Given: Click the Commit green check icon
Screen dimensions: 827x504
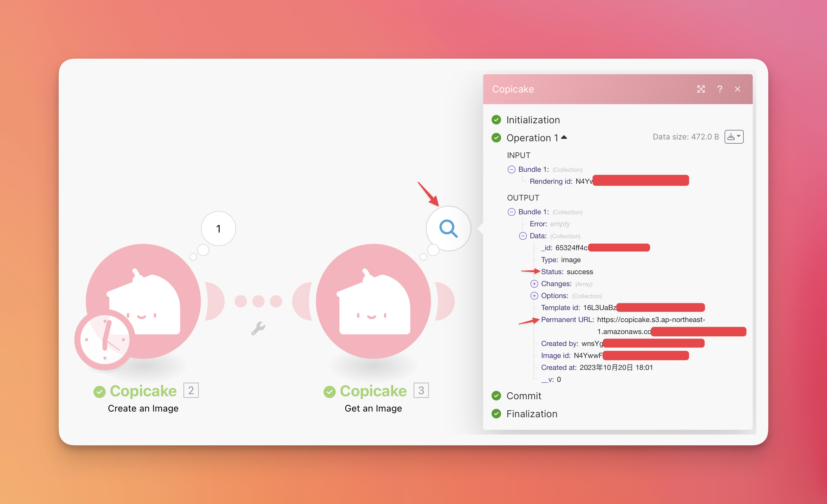Looking at the screenshot, I should 496,396.
